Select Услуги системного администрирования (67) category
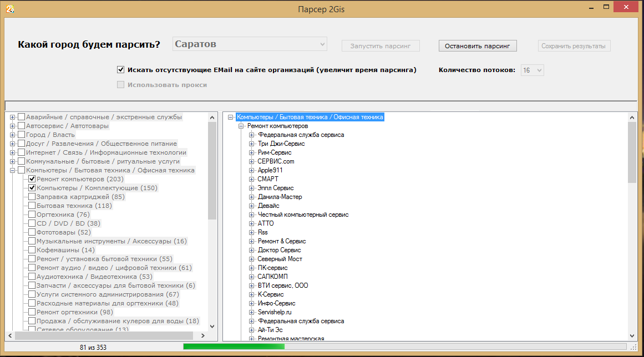Image resolution: width=644 pixels, height=357 pixels. tap(108, 294)
